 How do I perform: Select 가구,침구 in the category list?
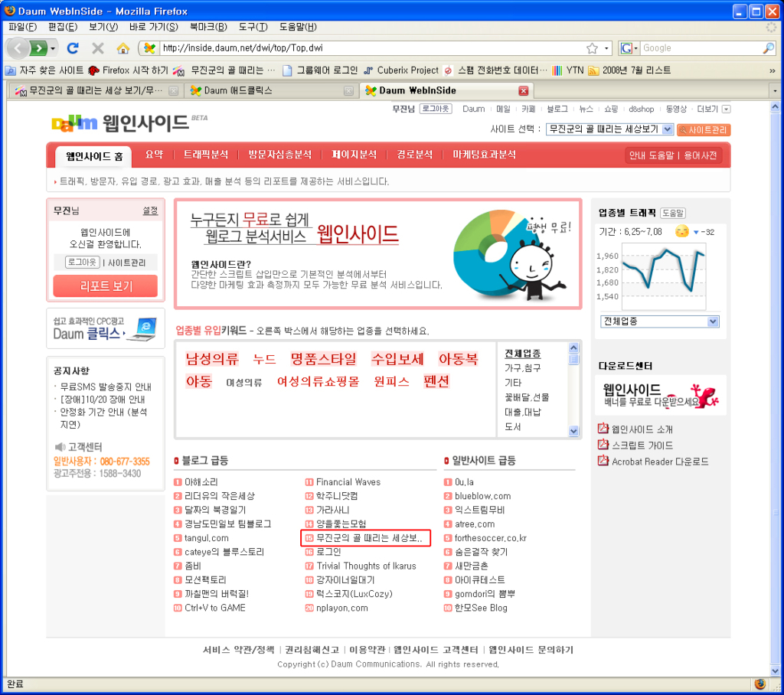(522, 368)
